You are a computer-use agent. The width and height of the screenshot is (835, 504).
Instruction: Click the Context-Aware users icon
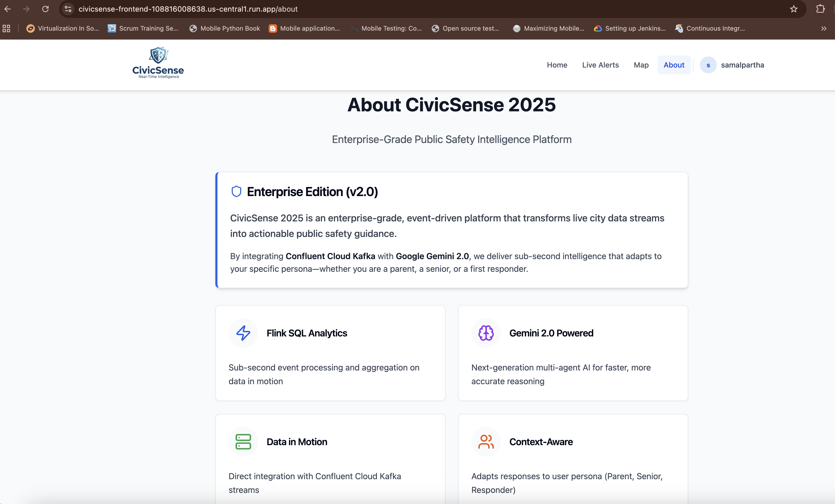click(x=486, y=442)
